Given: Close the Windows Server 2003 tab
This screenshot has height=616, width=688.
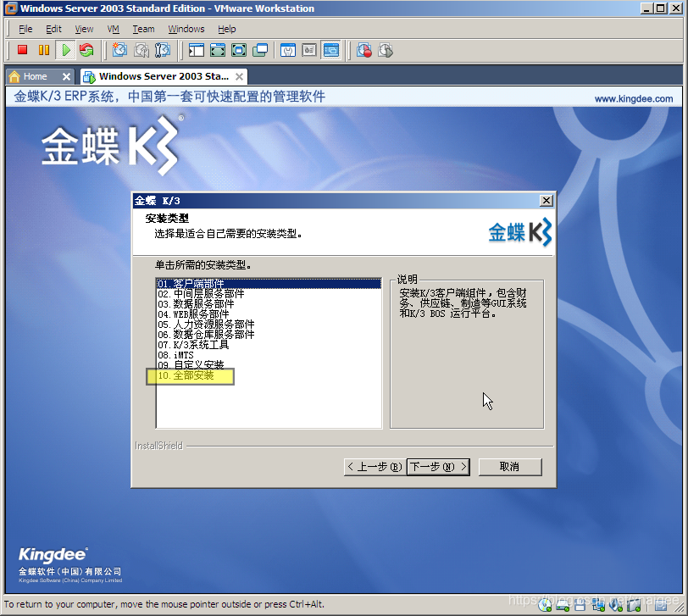Looking at the screenshot, I should [x=238, y=76].
